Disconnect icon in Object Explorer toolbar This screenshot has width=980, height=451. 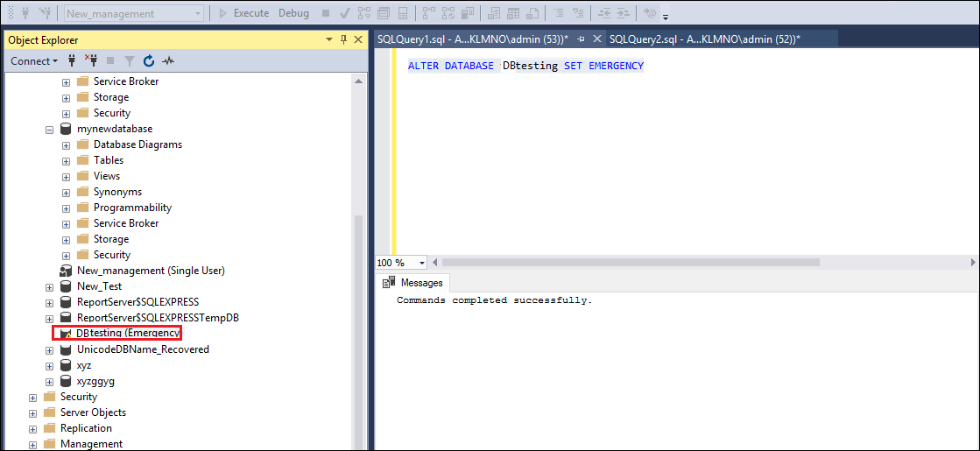[91, 60]
